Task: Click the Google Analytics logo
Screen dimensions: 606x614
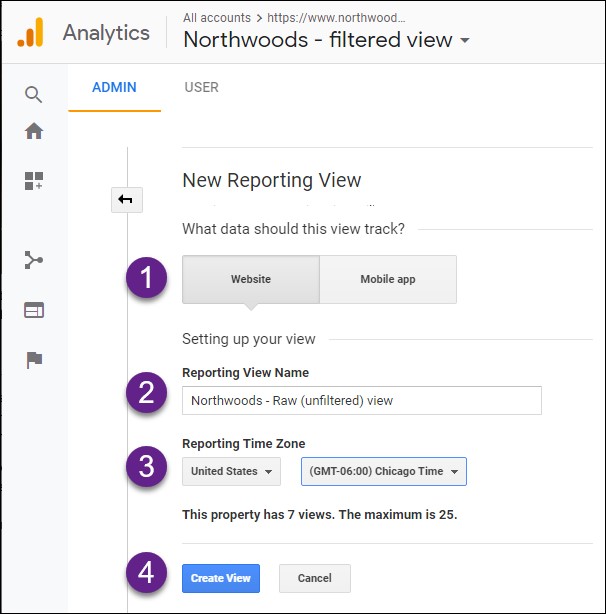Action: (x=30, y=32)
